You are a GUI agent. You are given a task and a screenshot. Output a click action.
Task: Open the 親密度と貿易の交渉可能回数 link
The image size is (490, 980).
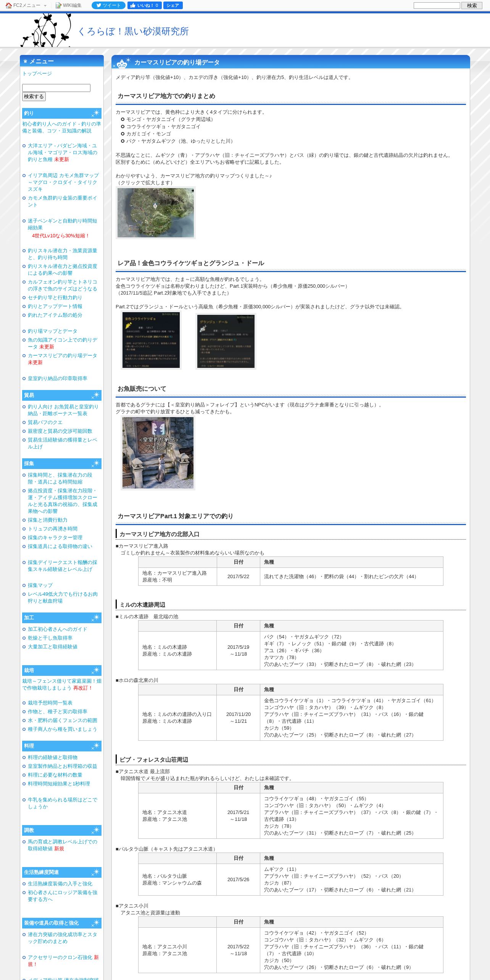coord(60,431)
